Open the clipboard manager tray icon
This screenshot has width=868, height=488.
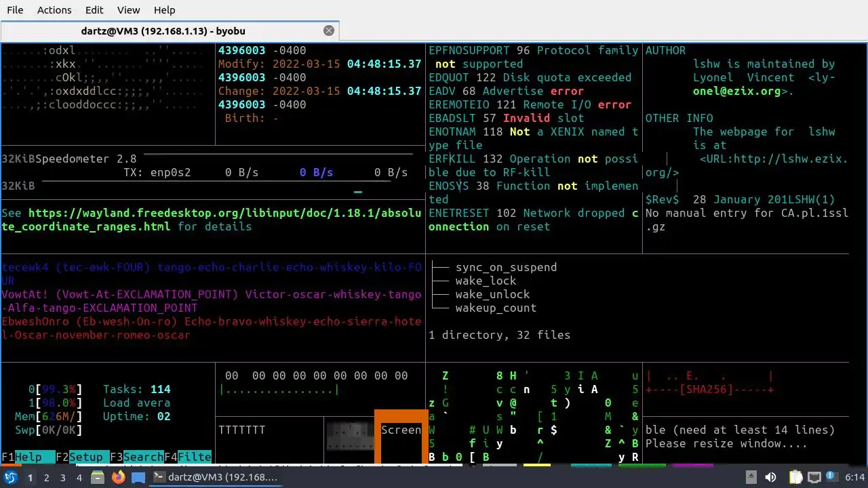[x=796, y=477]
